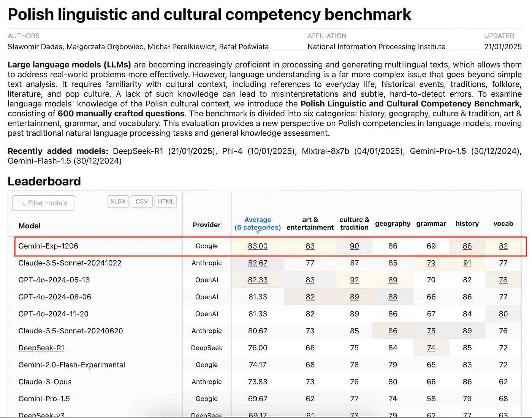Viewport: 532px width, 418px height.
Task: Click the magnifier icon in filter box
Action: [x=22, y=203]
